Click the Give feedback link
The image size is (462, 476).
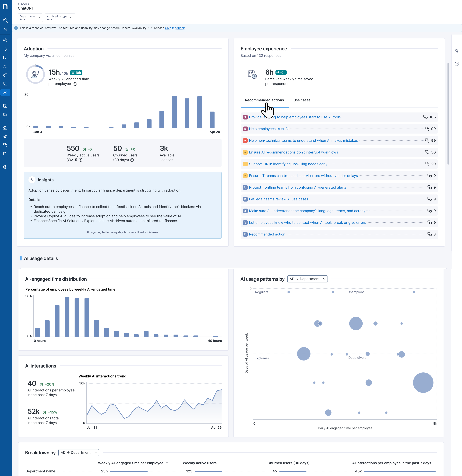[x=175, y=28]
